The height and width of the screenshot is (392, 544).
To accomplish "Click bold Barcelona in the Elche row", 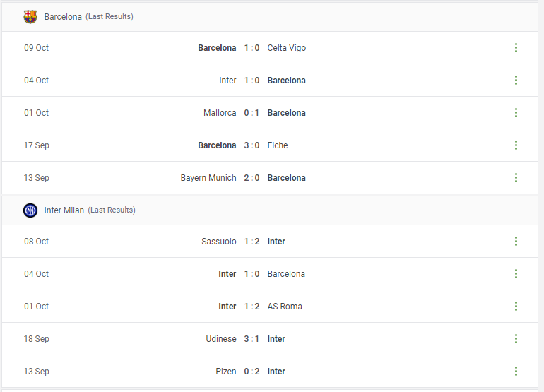I will 217,145.
